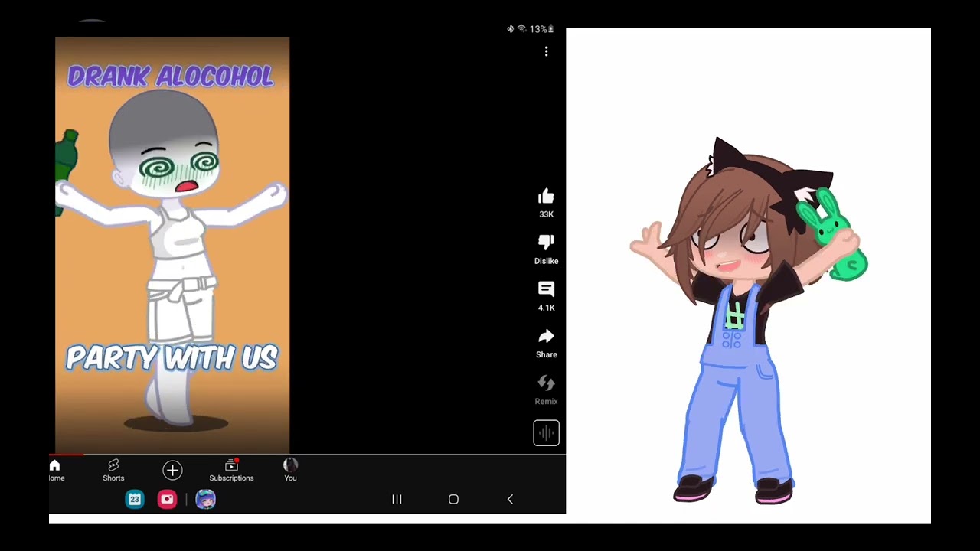Click the Short video with dizzy character
The image size is (980, 551).
click(172, 245)
